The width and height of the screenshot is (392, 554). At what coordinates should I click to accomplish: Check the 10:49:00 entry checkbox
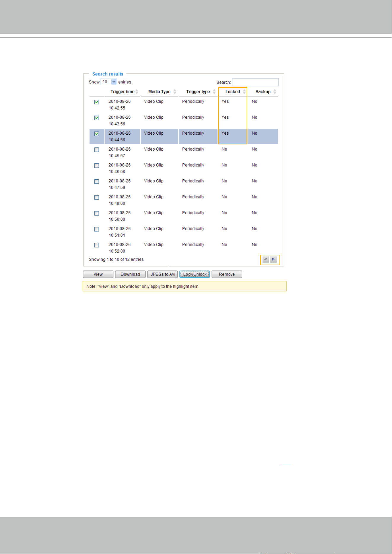(x=97, y=197)
